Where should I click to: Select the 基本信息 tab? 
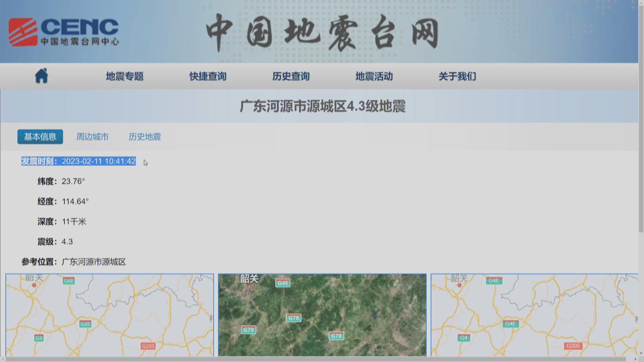coord(40,137)
